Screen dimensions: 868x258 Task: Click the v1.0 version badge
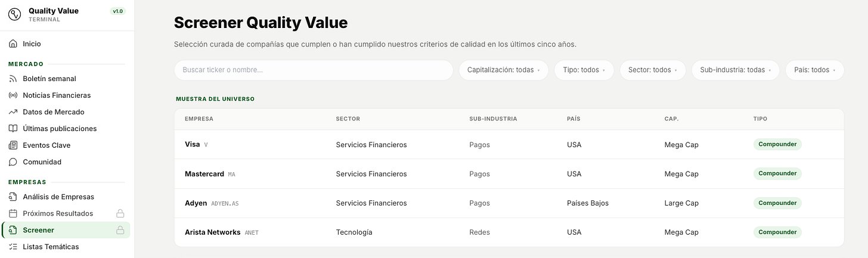pos(118,11)
